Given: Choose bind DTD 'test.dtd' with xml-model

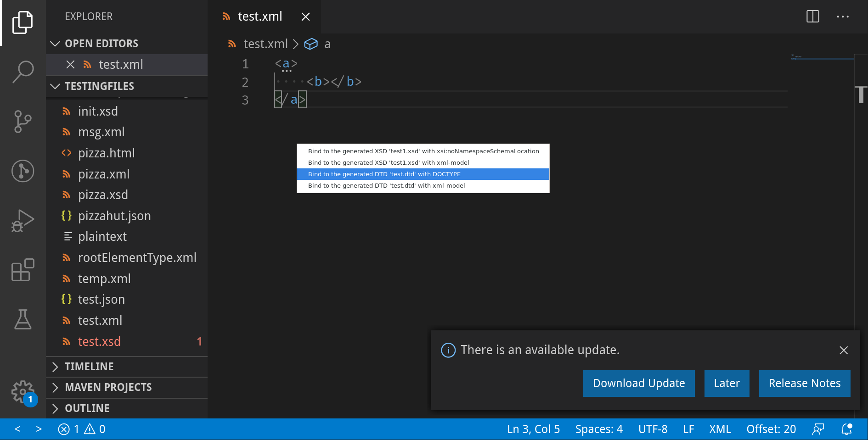Looking at the screenshot, I should (423, 185).
